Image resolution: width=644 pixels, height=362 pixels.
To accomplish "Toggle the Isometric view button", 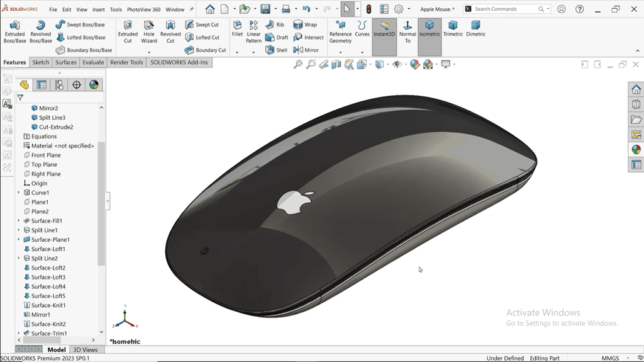I will (x=430, y=37).
